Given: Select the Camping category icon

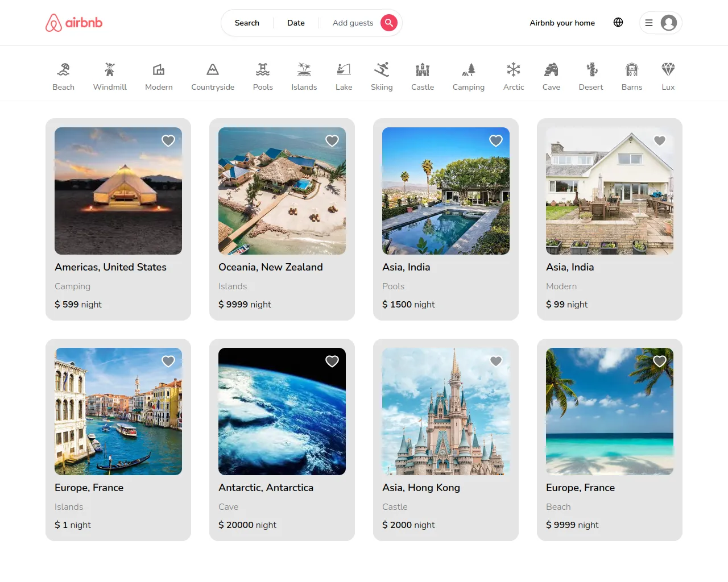Looking at the screenshot, I should point(469,69).
